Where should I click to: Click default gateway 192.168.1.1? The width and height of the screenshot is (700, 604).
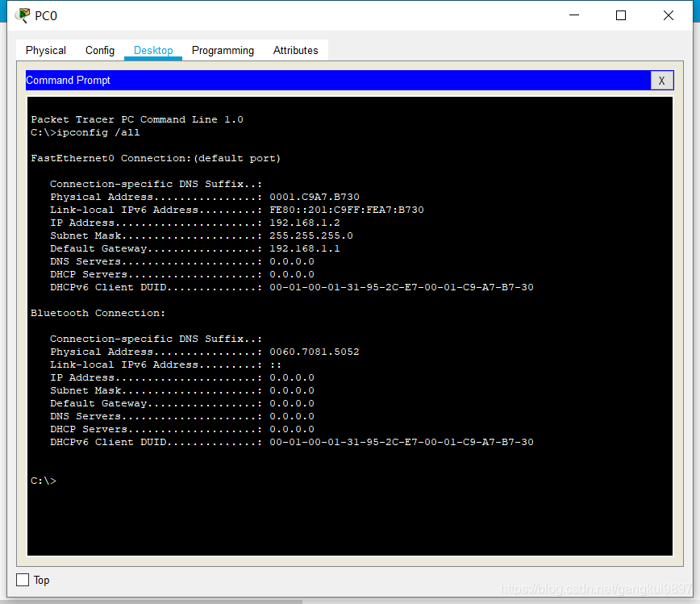[305, 248]
